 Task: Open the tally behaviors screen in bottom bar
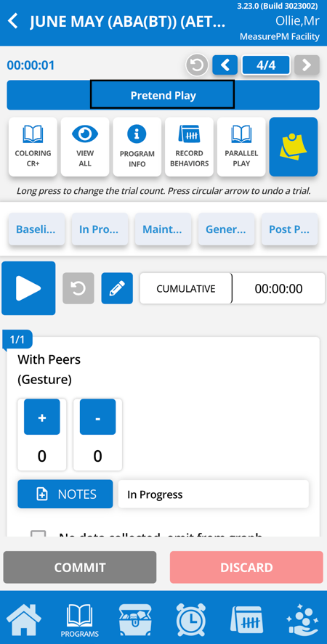(x=246, y=619)
